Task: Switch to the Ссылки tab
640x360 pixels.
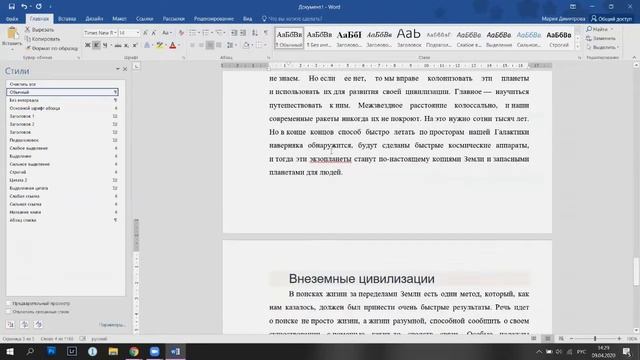Action: 144,19
